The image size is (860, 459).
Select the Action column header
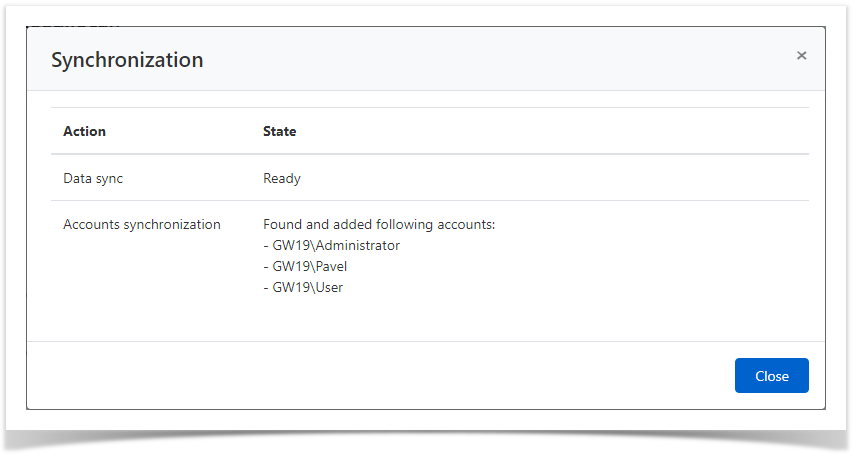[84, 131]
